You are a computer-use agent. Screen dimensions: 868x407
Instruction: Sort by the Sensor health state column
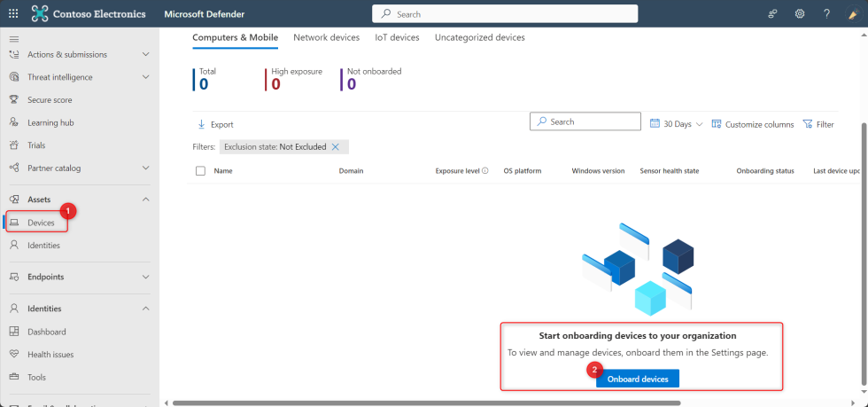[670, 171]
